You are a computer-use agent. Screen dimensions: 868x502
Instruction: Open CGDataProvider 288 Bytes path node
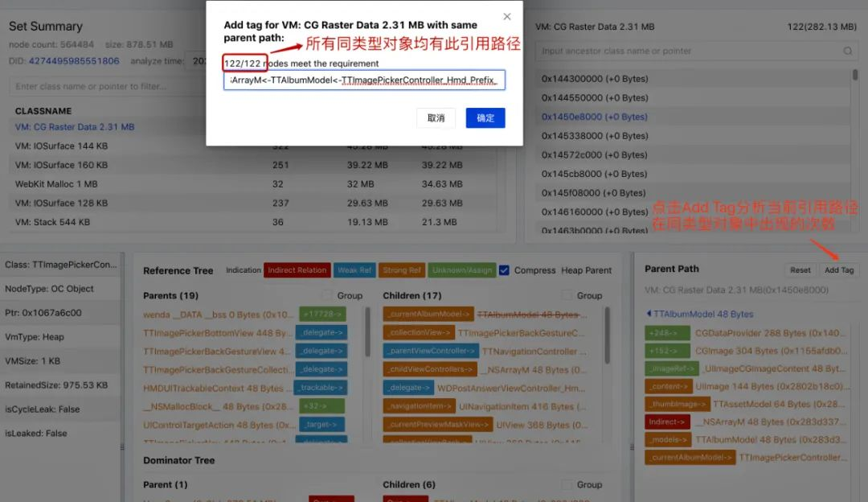[771, 333]
